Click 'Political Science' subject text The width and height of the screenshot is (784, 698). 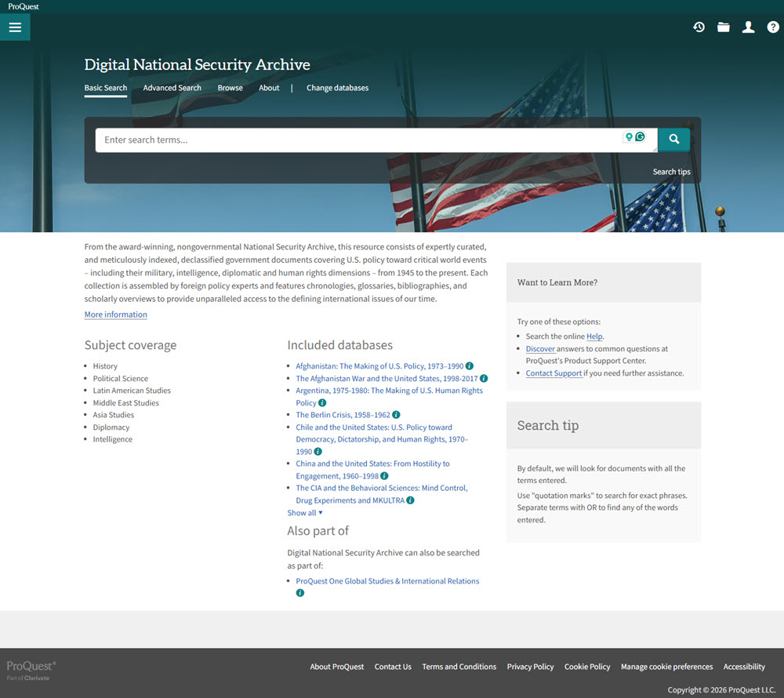121,379
